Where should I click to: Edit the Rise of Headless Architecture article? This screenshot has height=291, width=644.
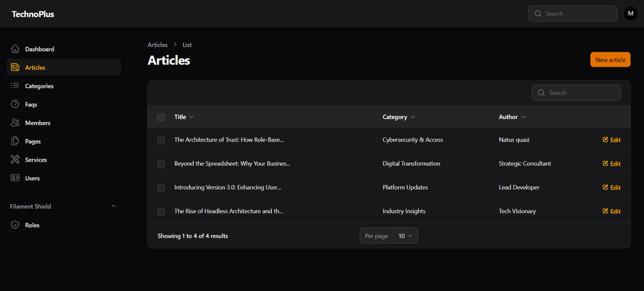[x=611, y=211]
